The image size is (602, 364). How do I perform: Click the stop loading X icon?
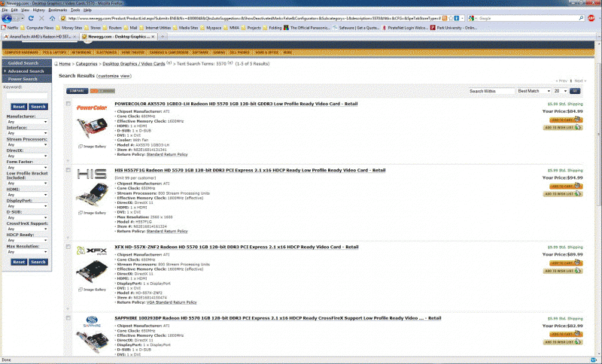click(41, 18)
